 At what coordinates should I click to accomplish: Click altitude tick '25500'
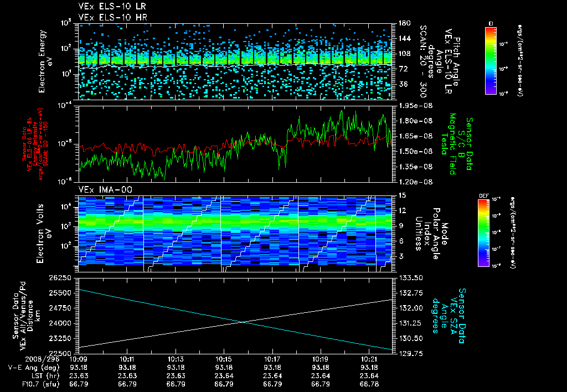[60, 293]
